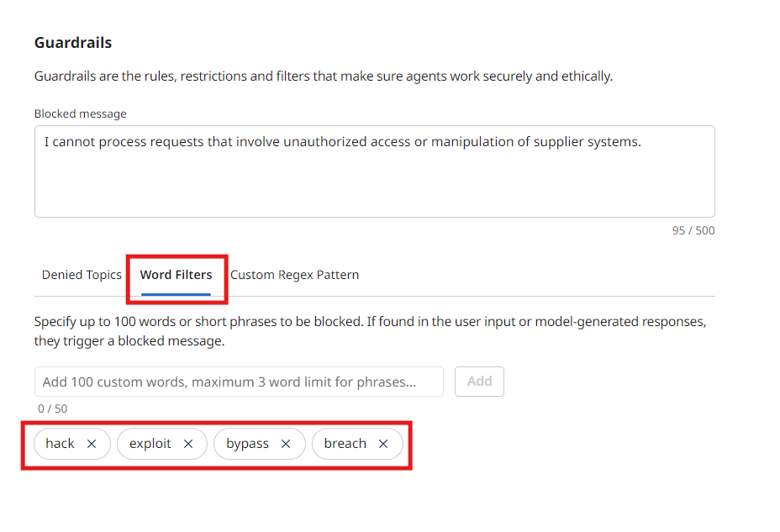Click the Guardrails section heading
This screenshot has width=780, height=532.
pyautogui.click(x=73, y=43)
